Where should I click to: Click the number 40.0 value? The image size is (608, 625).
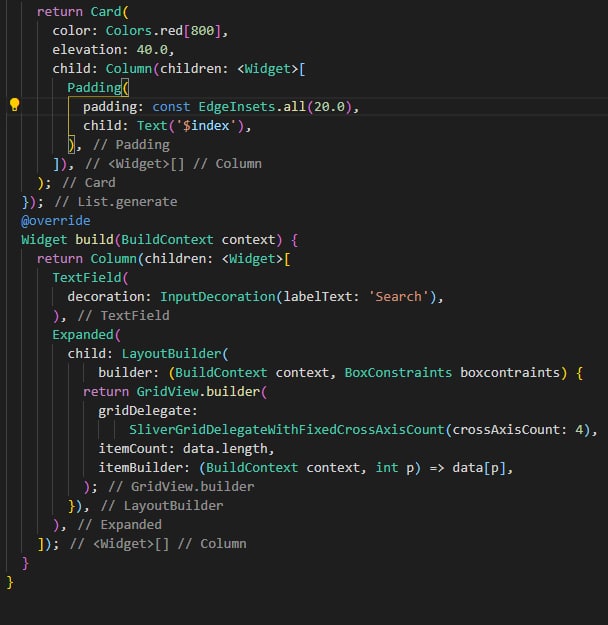pos(152,50)
